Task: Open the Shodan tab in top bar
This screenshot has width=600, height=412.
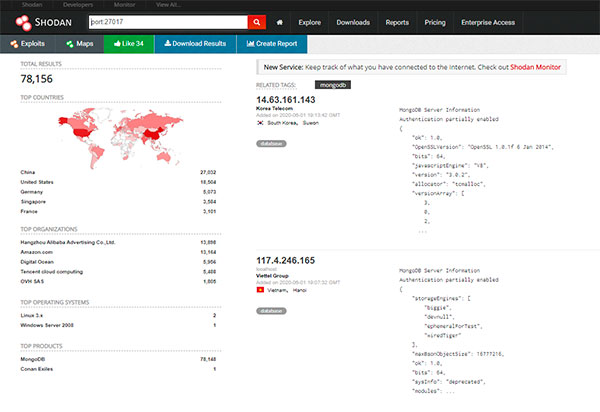Action: tap(32, 5)
